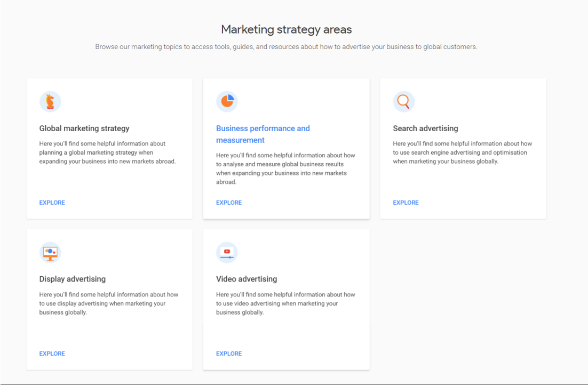Click the orange pie chart icon
This screenshot has height=385, width=588.
(x=227, y=101)
